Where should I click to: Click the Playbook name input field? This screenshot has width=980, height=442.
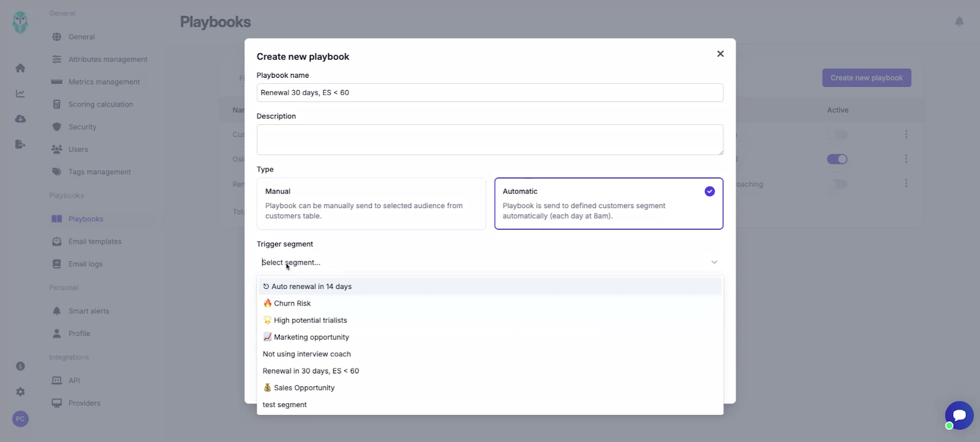[x=489, y=92]
